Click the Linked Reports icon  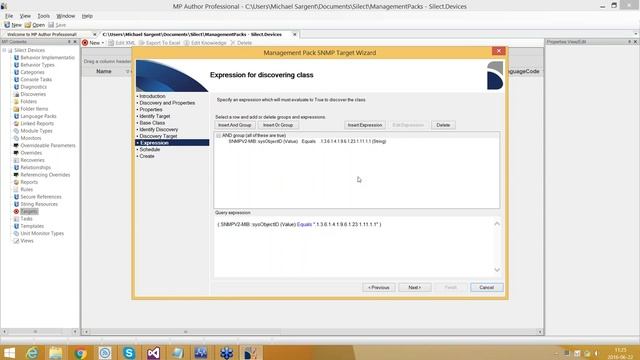pyautogui.click(x=16, y=124)
